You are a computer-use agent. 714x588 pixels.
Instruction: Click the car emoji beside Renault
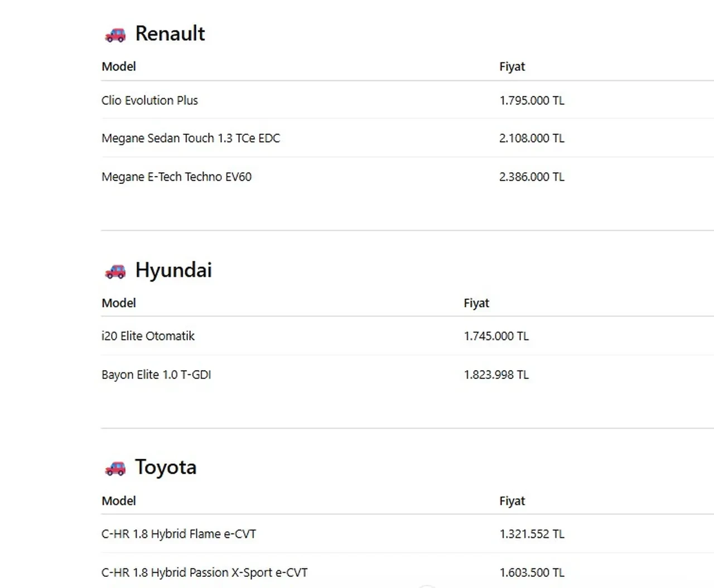click(x=115, y=35)
